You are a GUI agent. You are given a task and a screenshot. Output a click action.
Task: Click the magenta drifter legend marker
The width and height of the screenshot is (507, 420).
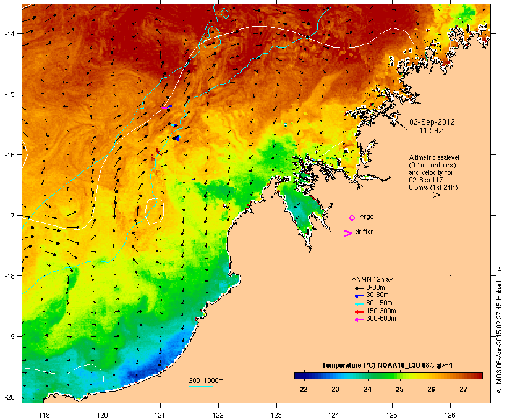pos(347,233)
